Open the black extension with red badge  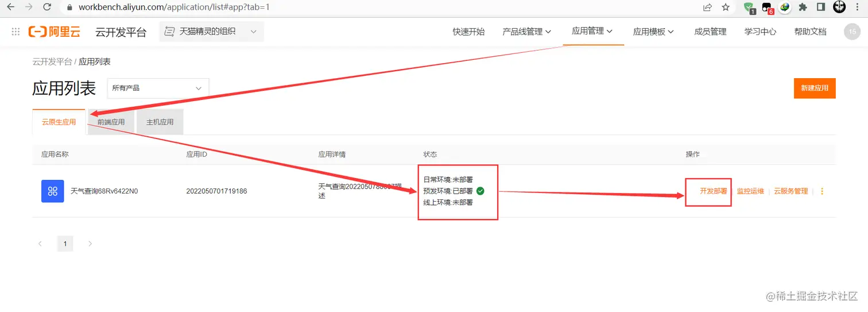768,8
